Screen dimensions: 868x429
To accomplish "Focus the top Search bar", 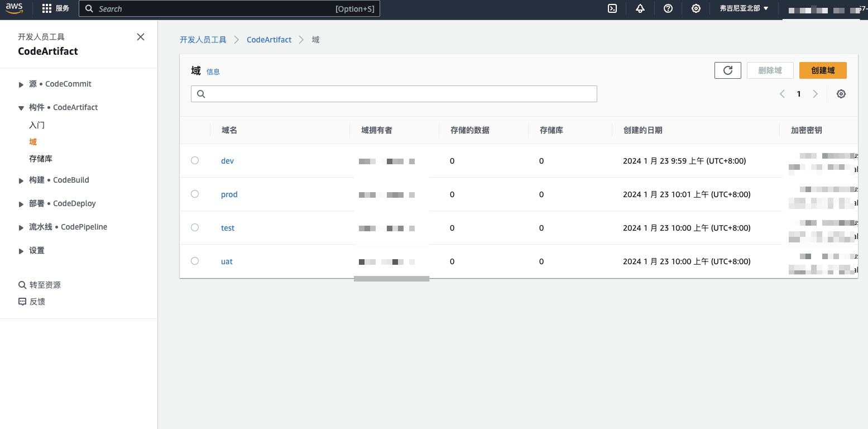I will pyautogui.click(x=229, y=8).
